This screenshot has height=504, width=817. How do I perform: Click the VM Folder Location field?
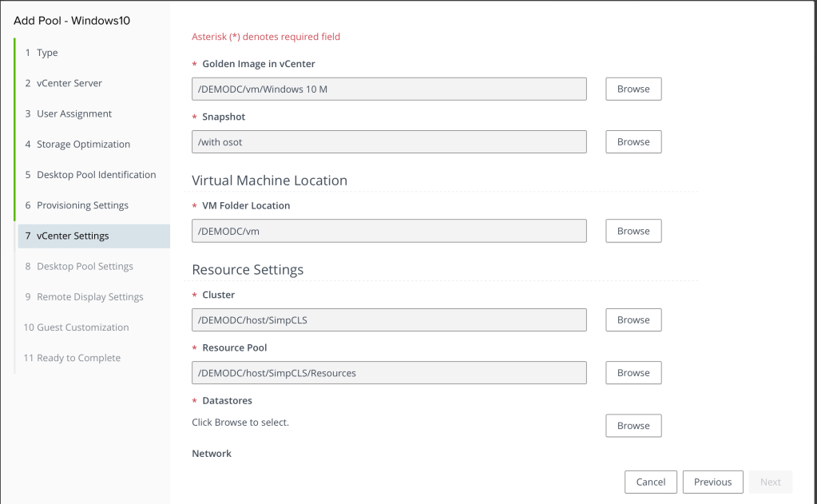389,231
